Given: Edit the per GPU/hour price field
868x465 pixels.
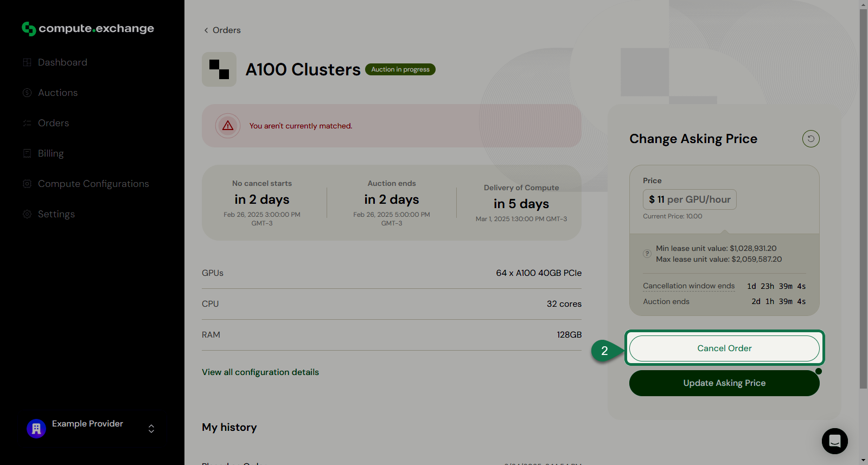Looking at the screenshot, I should click(690, 199).
